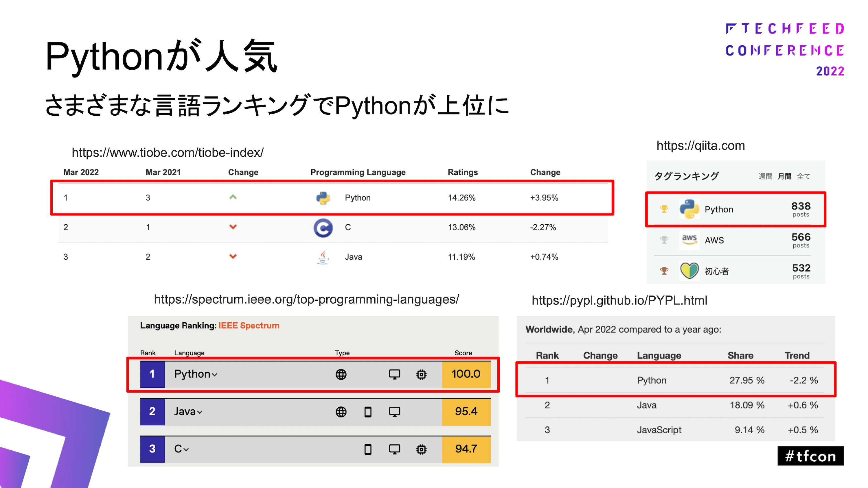Click the -2.2 % trend value
Screen dimensions: 868x488
coord(804,380)
